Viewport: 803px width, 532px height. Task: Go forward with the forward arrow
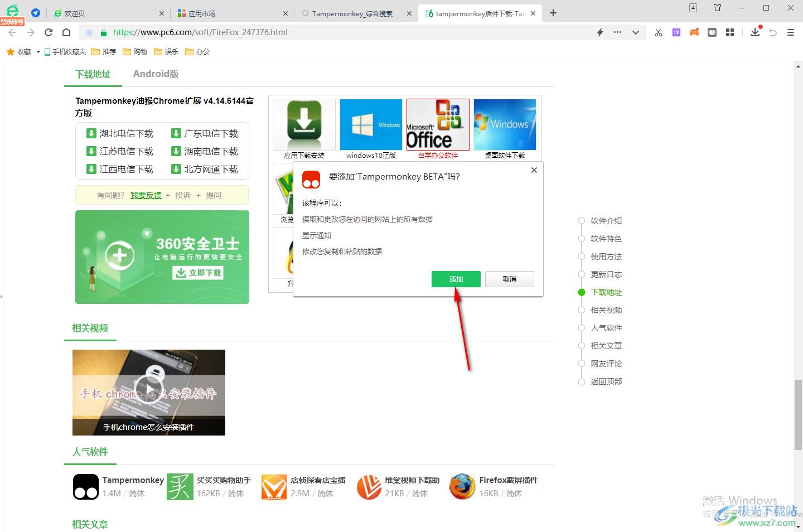click(x=31, y=32)
